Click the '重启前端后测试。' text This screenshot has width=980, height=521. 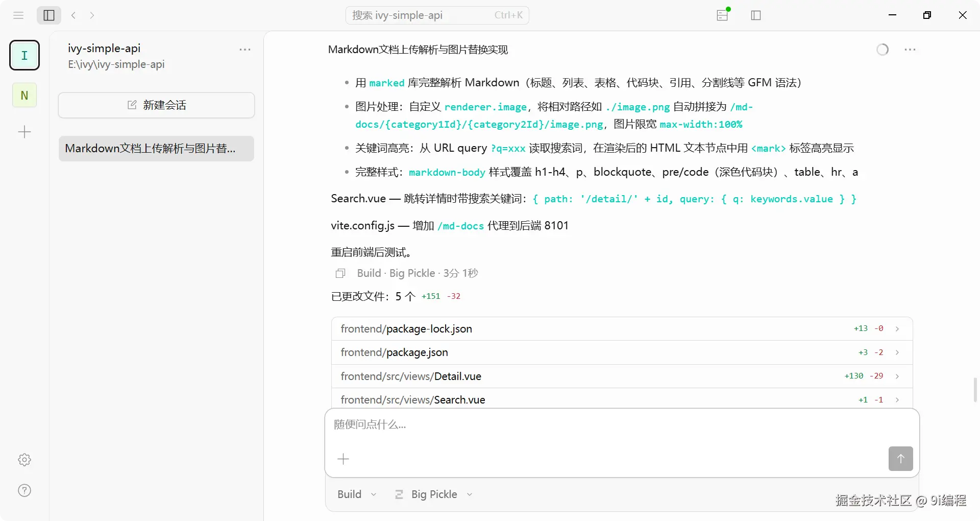click(372, 252)
